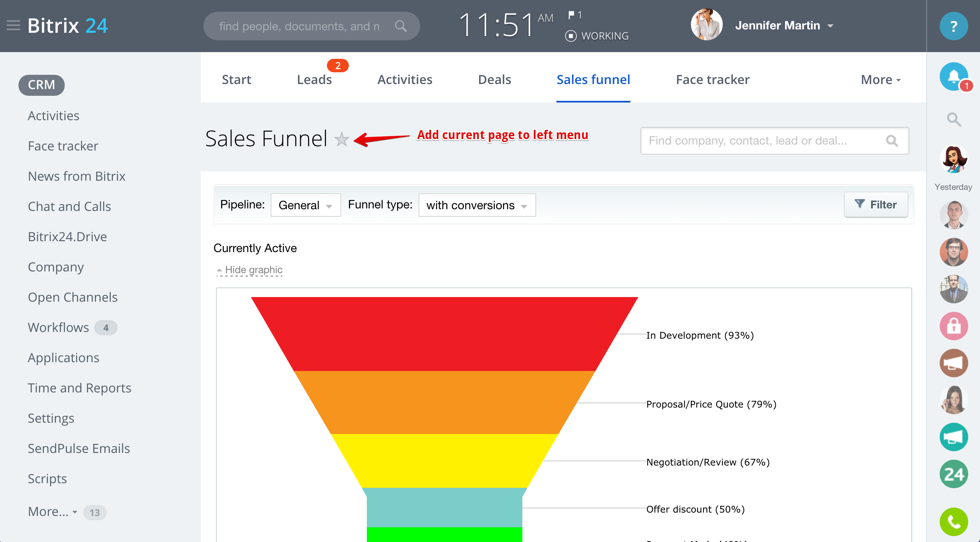980x542 pixels.
Task: Open the hamburger menu next to Bitrix 24
Action: (13, 26)
